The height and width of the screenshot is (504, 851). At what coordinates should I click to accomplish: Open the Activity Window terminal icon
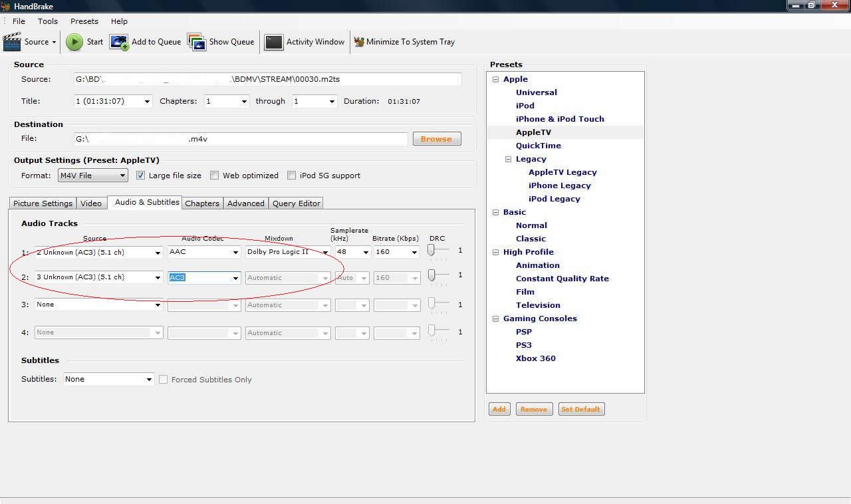(273, 42)
